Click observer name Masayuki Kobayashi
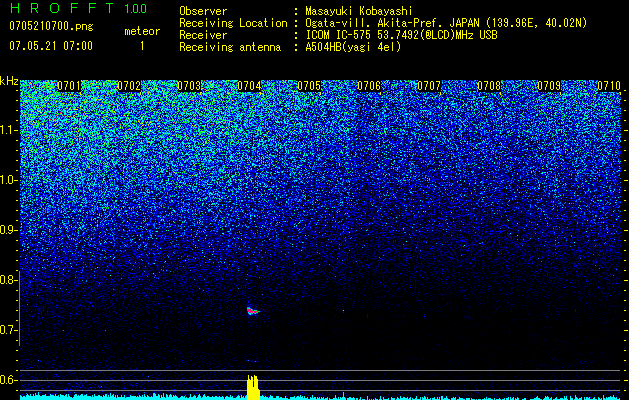Screen dimensions: 629x400 pyautogui.click(x=359, y=11)
